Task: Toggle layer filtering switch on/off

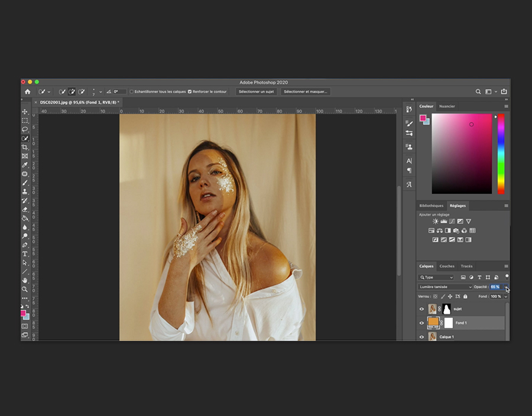Action: 507,277
